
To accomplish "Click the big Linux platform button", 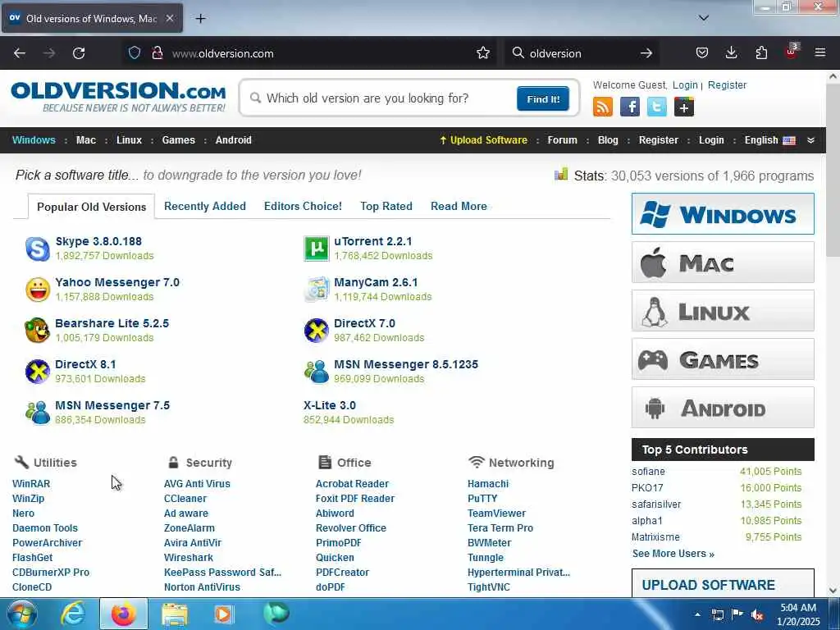I will (723, 311).
